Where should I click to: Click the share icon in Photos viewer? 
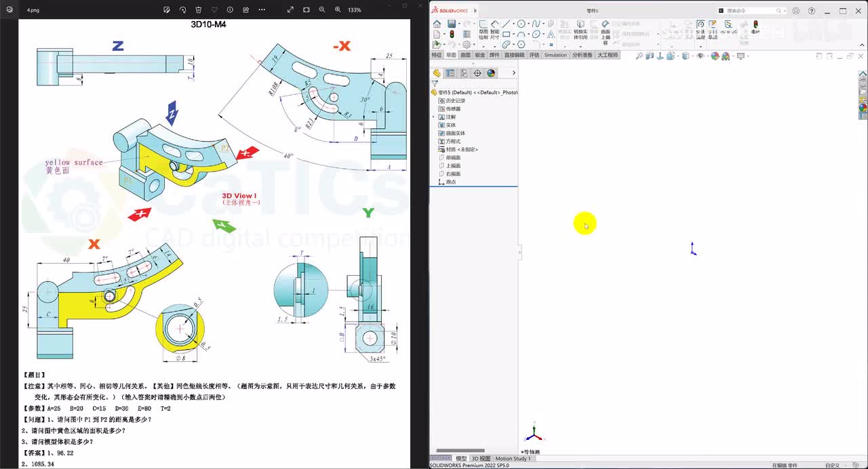[245, 10]
